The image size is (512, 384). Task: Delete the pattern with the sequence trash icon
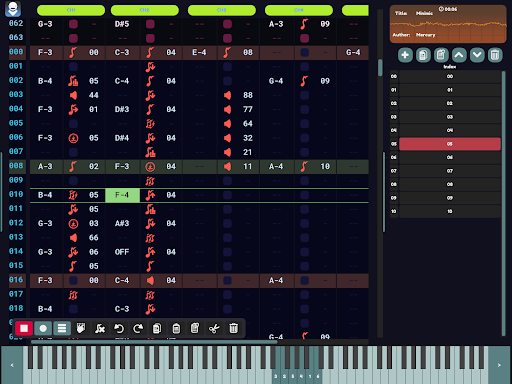pos(495,55)
